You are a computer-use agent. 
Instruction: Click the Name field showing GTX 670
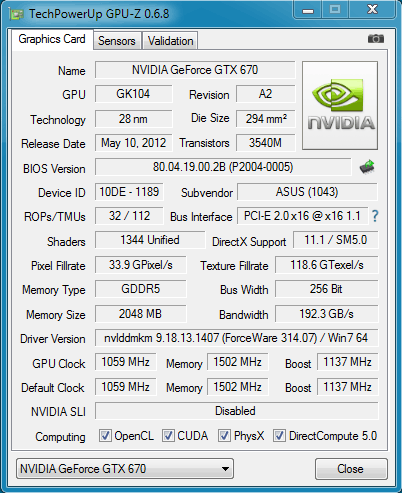(x=195, y=70)
